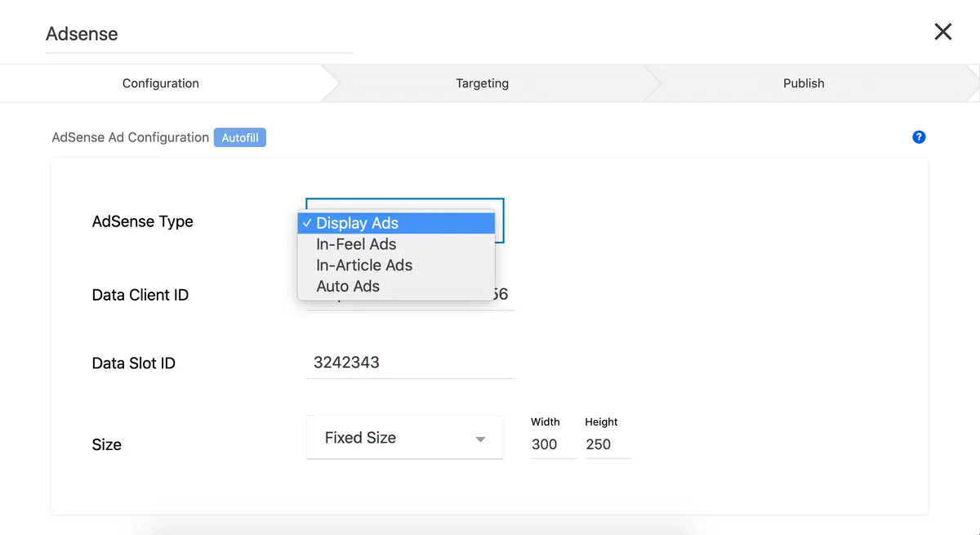Screen dimensions: 980x535
Task: Open the Publish step tab
Action: click(x=804, y=83)
